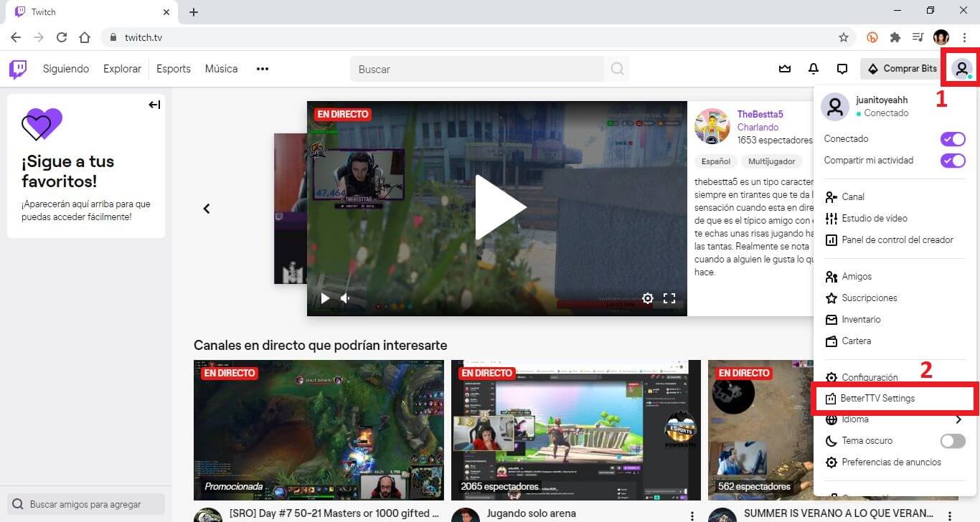The height and width of the screenshot is (522, 980).
Task: Open Promocionada League stream thumbnail
Action: click(319, 430)
